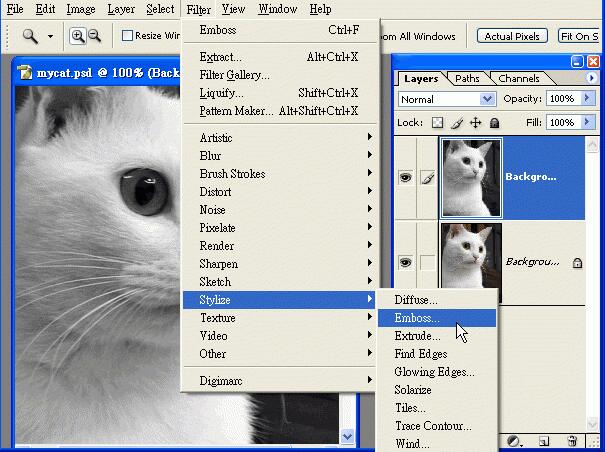This screenshot has width=605, height=452.
Task: Select Find Edges filter
Action: [437, 354]
